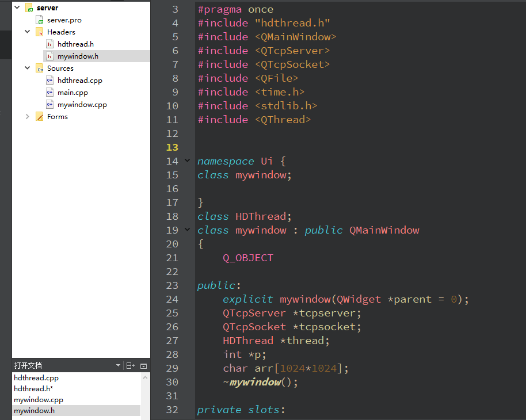Image resolution: width=526 pixels, height=420 pixels.
Task: Switch to hdthread.h* in open documents
Action: click(33, 388)
